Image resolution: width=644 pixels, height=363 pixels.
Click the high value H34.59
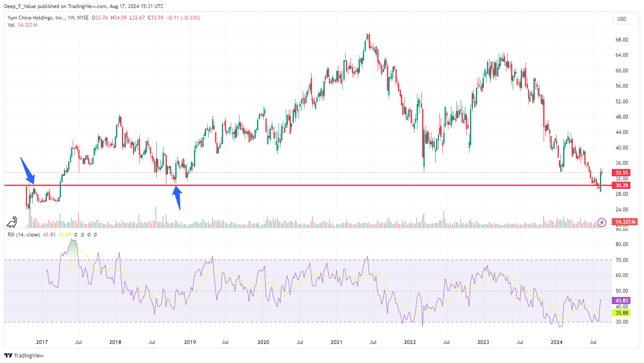click(119, 18)
